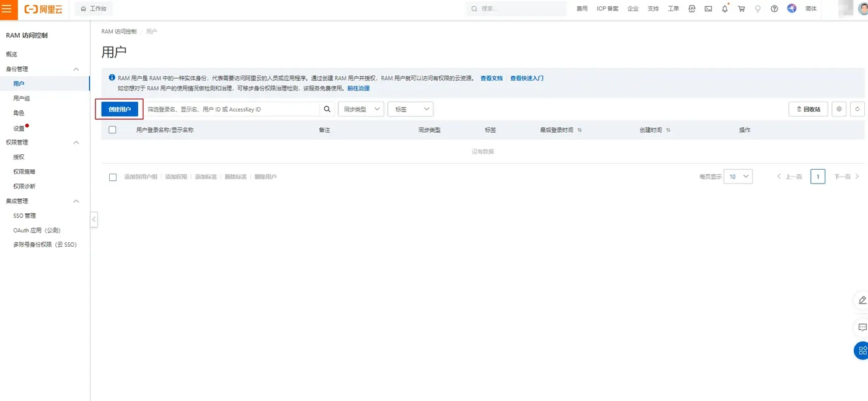The width and height of the screenshot is (868, 401).
Task: Select page 1 in pagination
Action: pos(818,177)
